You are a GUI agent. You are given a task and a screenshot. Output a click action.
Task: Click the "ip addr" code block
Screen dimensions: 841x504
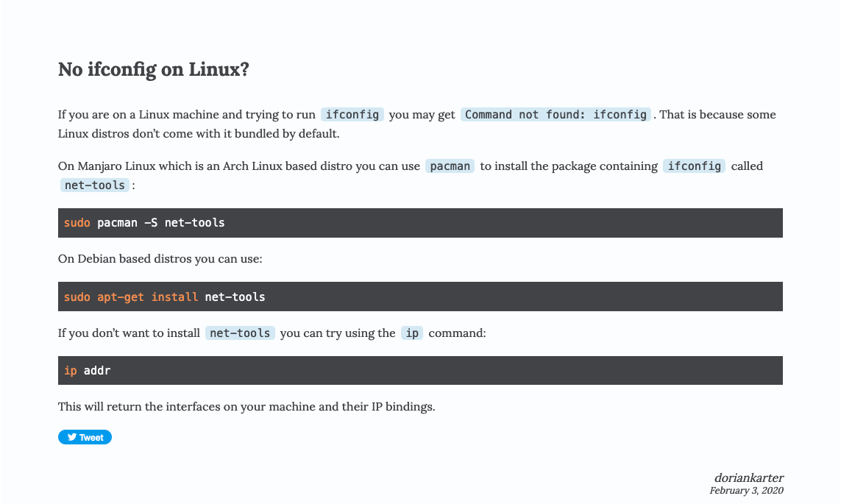[x=420, y=370]
